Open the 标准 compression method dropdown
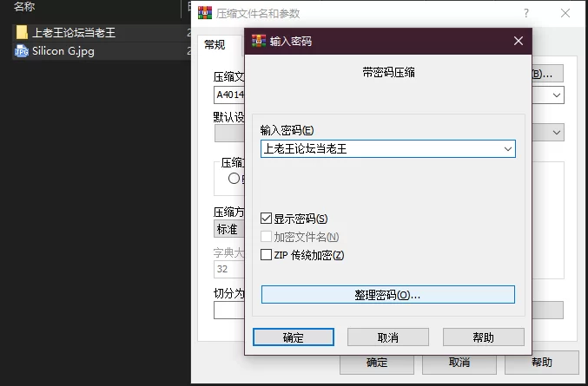The width and height of the screenshot is (588, 386). [229, 229]
